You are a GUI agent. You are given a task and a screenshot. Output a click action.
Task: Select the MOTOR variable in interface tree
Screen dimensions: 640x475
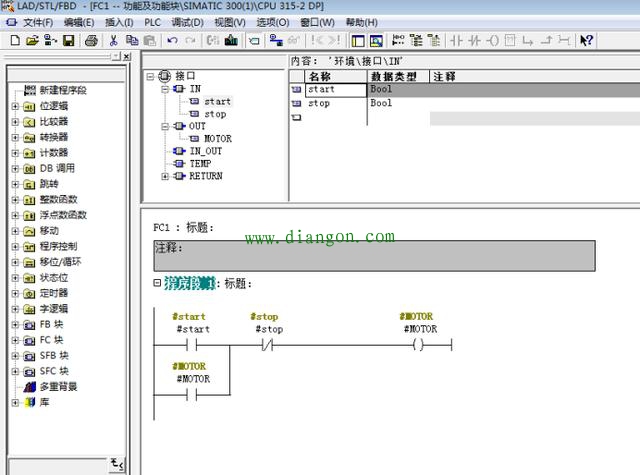[217, 139]
